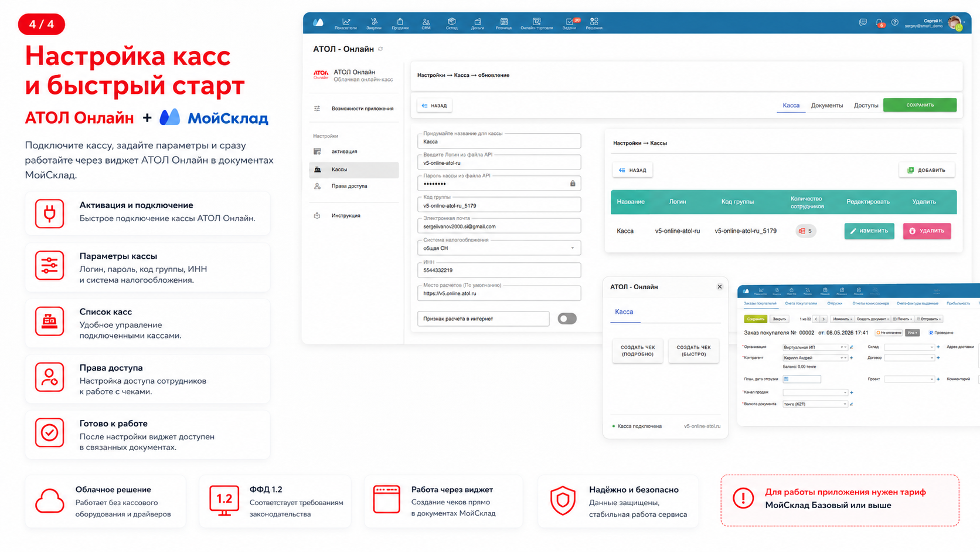Screen dimensions: 980x552
Task: Toggle the Проведено checkbox in the order
Action: point(931,333)
